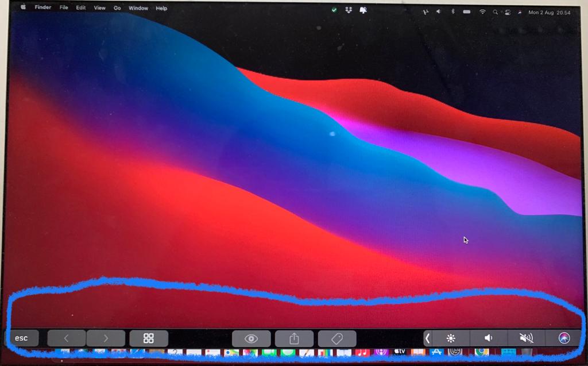Toggle mute on the Touch Bar
This screenshot has height=366, width=588.
click(526, 338)
